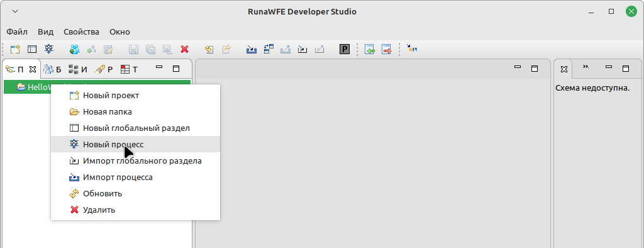The height and width of the screenshot is (248, 644).
Task: Click the New global section toolbar icon
Action: pos(32,49)
